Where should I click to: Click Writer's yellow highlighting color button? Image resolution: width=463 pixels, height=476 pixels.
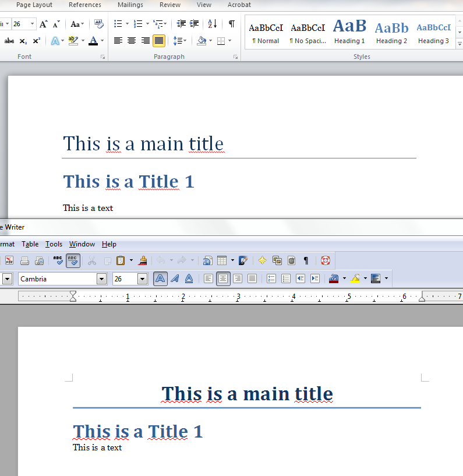(355, 278)
